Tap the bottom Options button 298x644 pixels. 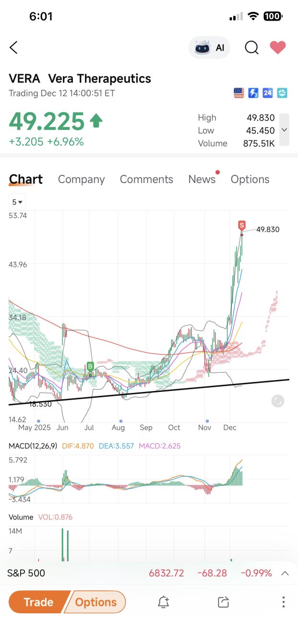pyautogui.click(x=96, y=602)
